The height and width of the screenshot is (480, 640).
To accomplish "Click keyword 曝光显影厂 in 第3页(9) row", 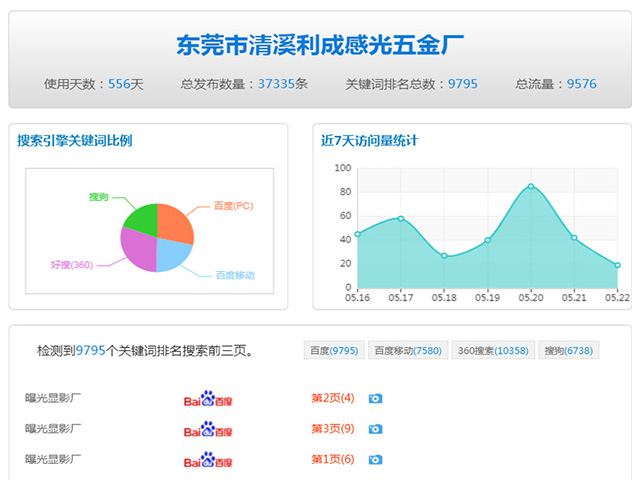I will click(53, 429).
